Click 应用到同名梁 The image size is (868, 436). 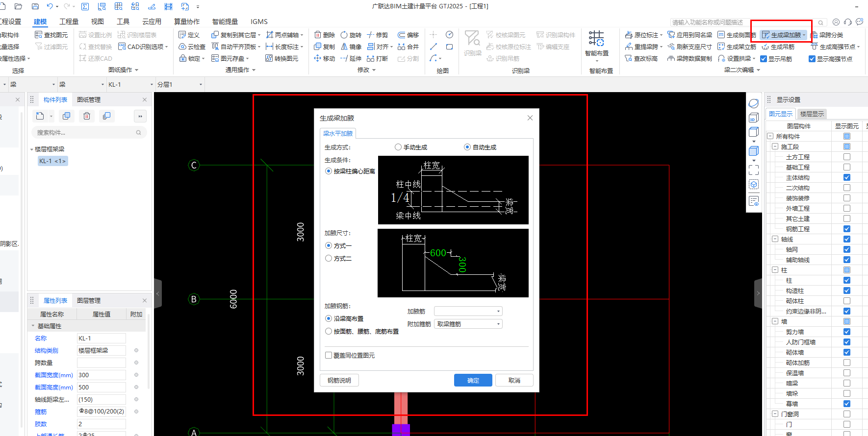pos(689,35)
